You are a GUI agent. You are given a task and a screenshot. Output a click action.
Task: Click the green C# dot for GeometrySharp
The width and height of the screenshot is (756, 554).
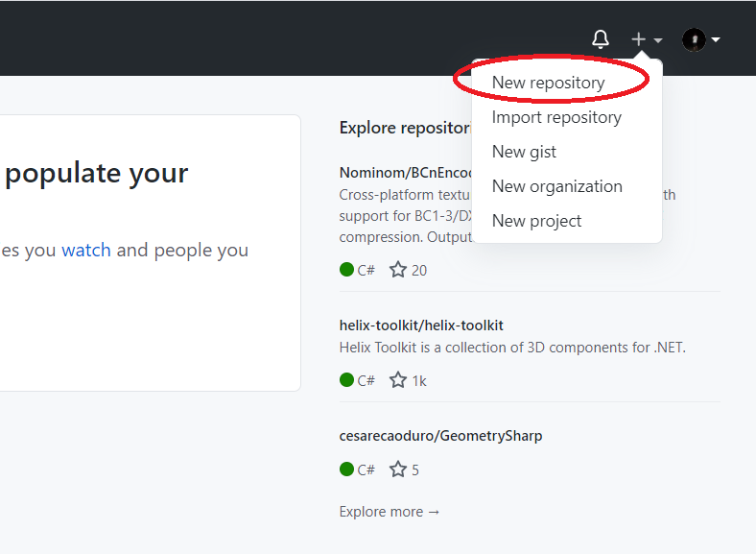point(346,470)
